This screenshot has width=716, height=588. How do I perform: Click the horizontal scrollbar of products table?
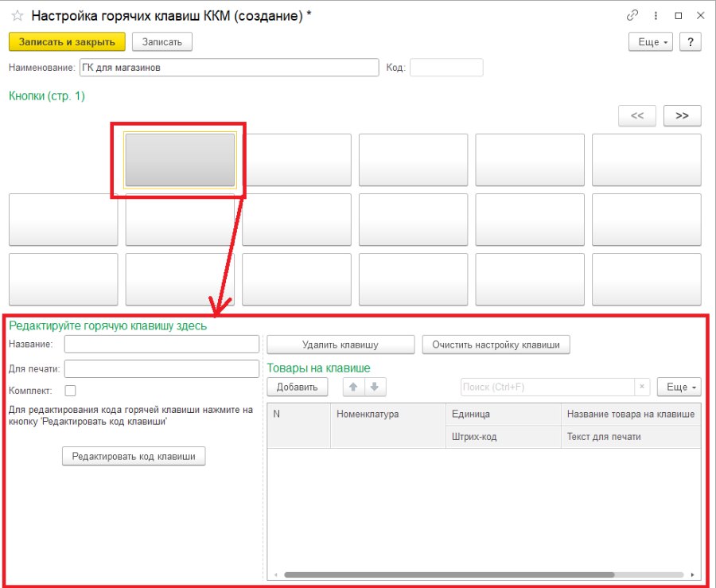pyautogui.click(x=449, y=574)
